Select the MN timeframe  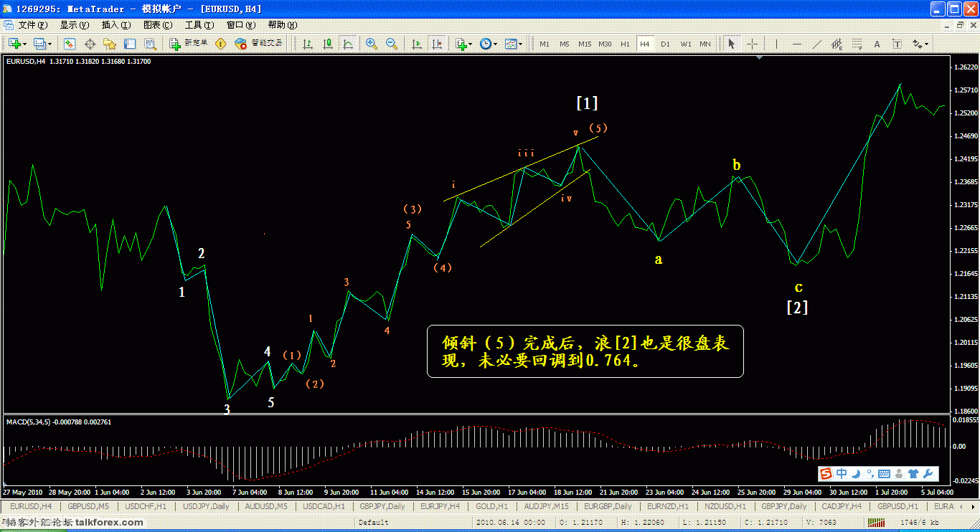(x=705, y=44)
